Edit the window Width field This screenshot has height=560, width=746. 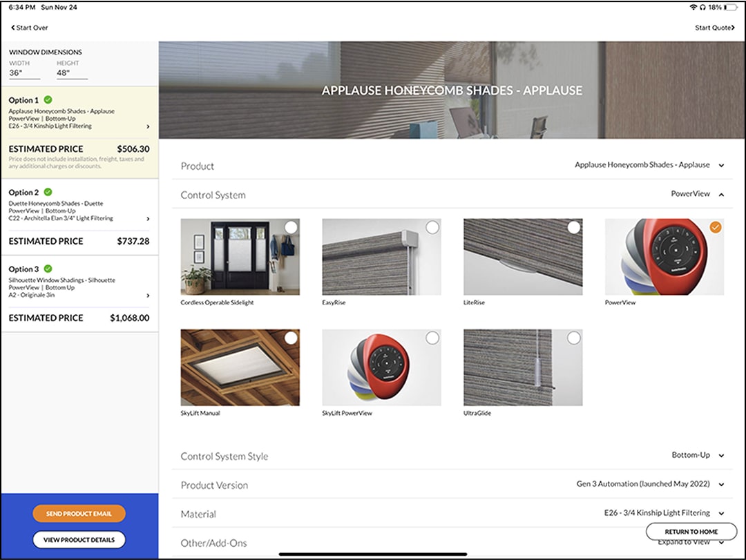[24, 73]
